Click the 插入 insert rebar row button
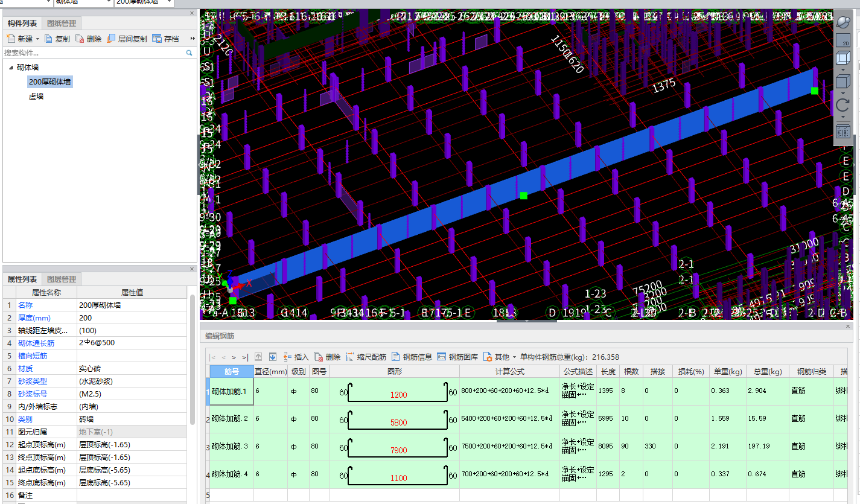 (x=296, y=357)
